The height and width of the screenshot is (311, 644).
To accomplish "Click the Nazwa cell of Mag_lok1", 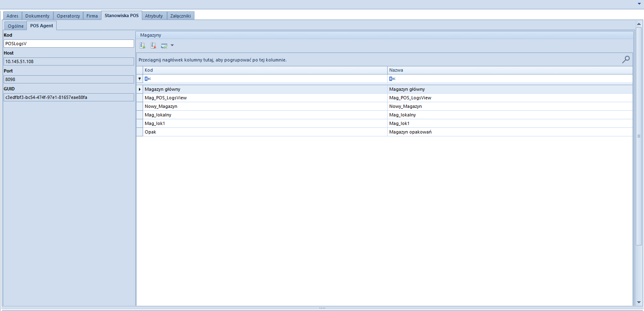I will coord(510,123).
